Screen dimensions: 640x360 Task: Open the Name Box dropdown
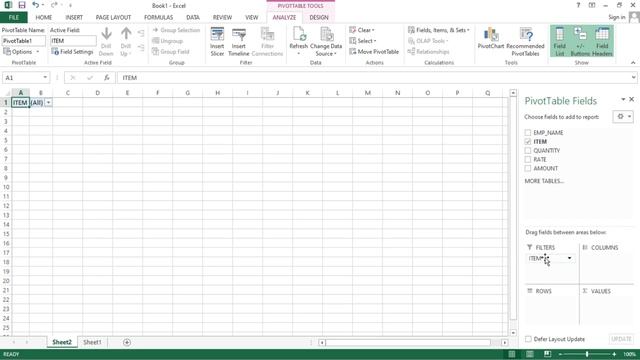point(45,78)
